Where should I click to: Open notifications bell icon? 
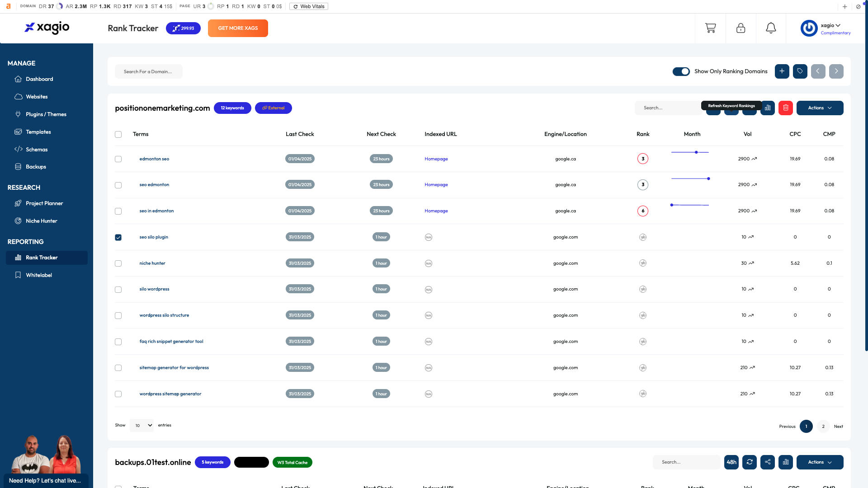(x=771, y=28)
